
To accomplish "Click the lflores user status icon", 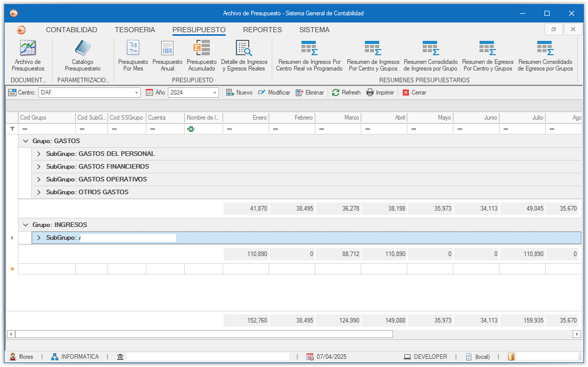I will tap(13, 357).
